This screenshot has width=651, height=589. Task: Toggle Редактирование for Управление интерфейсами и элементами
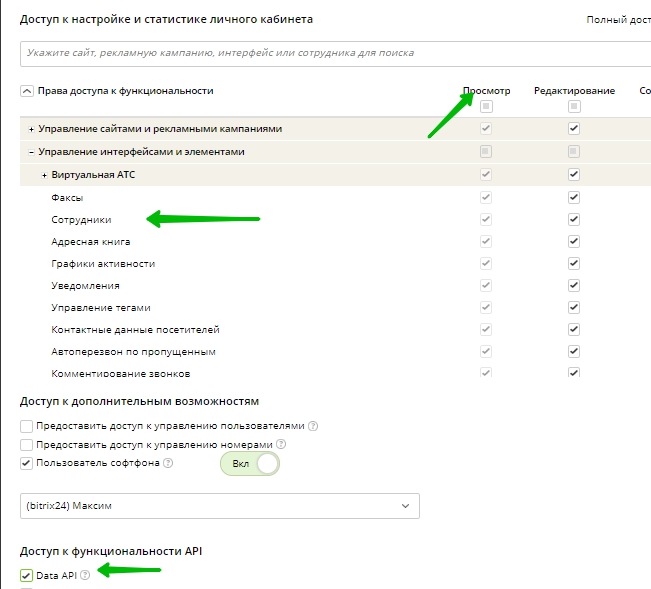pyautogui.click(x=574, y=151)
